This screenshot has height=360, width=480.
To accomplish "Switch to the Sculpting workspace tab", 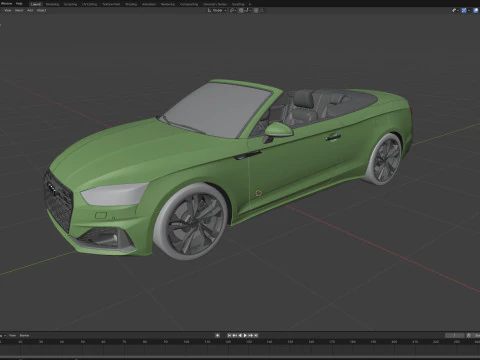I will pyautogui.click(x=70, y=4).
